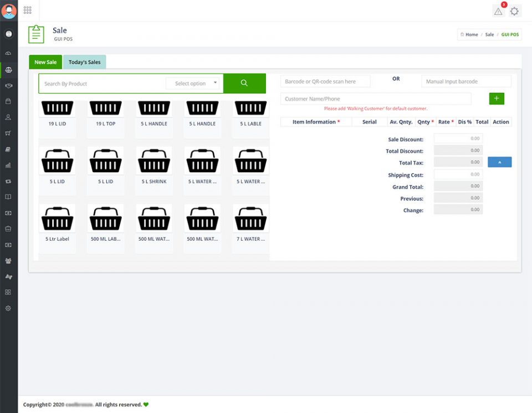Open the 'Select option' dropdown
This screenshot has height=413, width=532.
tap(193, 84)
